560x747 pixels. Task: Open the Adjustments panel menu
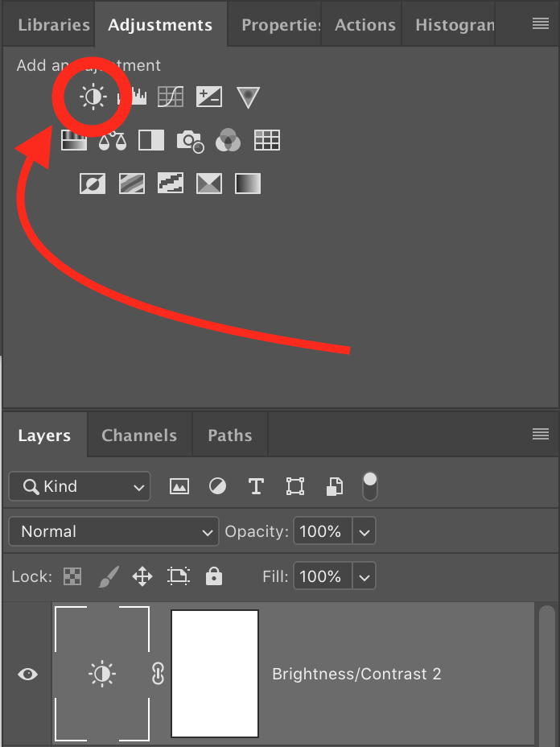[541, 23]
